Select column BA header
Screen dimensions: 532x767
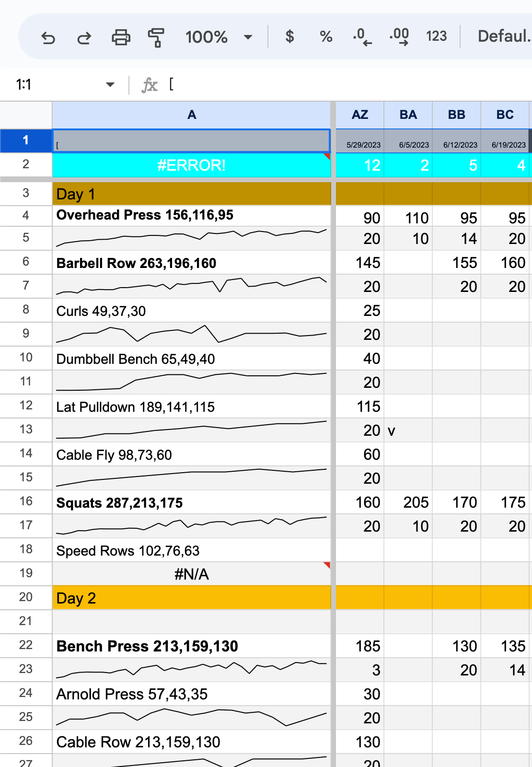click(x=408, y=115)
